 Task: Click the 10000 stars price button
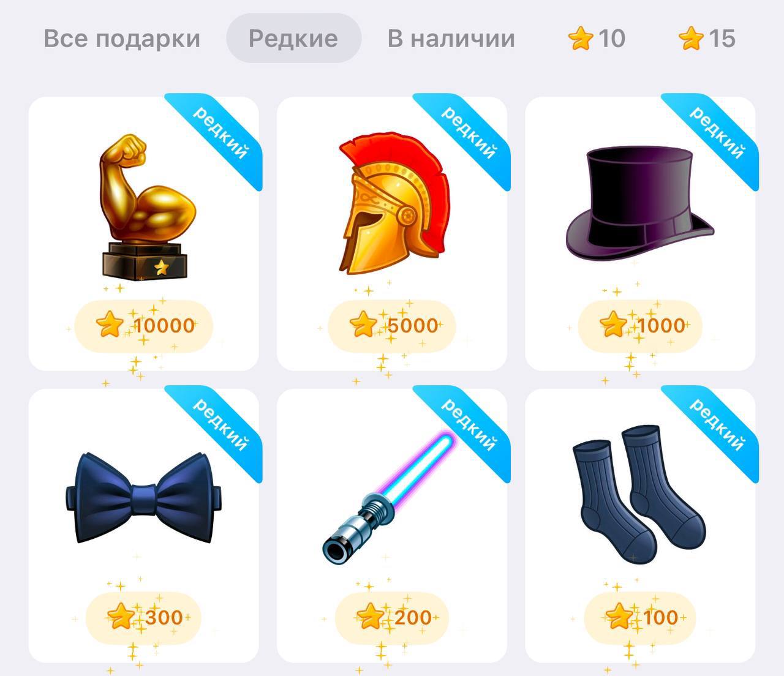pos(144,325)
